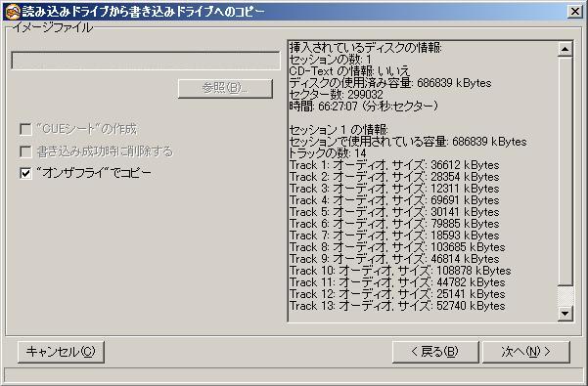The height and width of the screenshot is (386, 588).
Task: Select the トラックの数: 14 line
Action: 328,153
